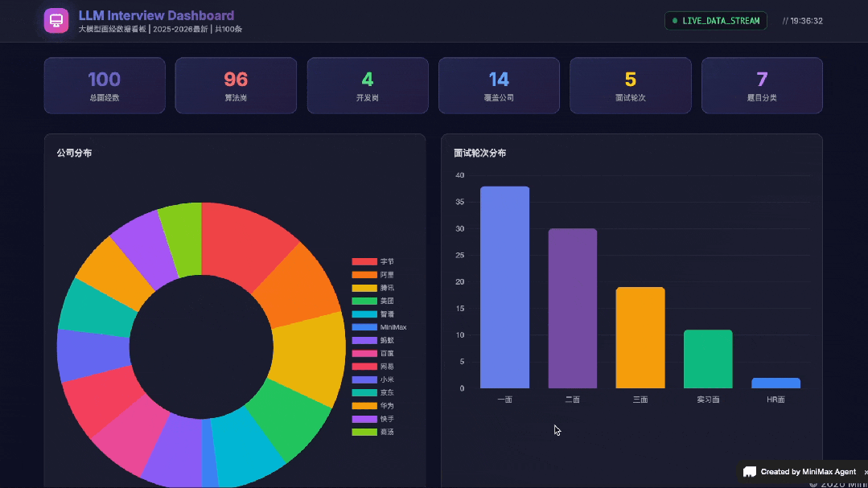
Task: Click the green 实习面 bar
Action: (708, 359)
